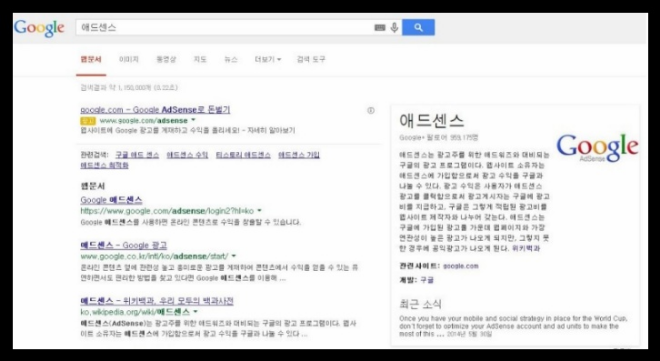
Task: Expand arrow beside google.co.kr adsense/start URL
Action: pyautogui.click(x=234, y=256)
